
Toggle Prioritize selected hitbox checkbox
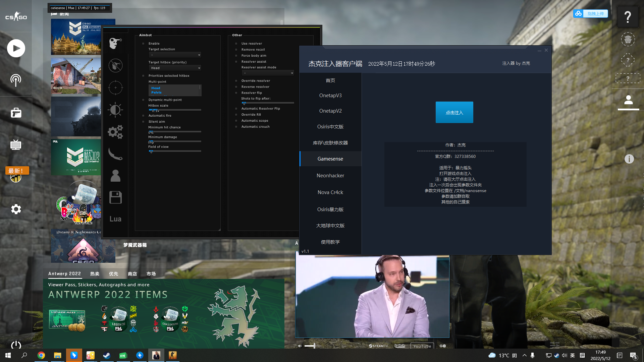(143, 76)
